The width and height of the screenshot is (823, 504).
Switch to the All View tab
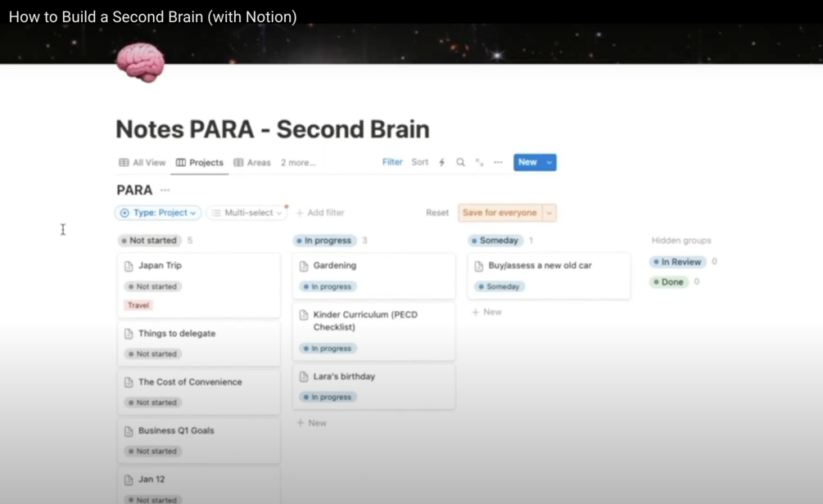pos(142,163)
